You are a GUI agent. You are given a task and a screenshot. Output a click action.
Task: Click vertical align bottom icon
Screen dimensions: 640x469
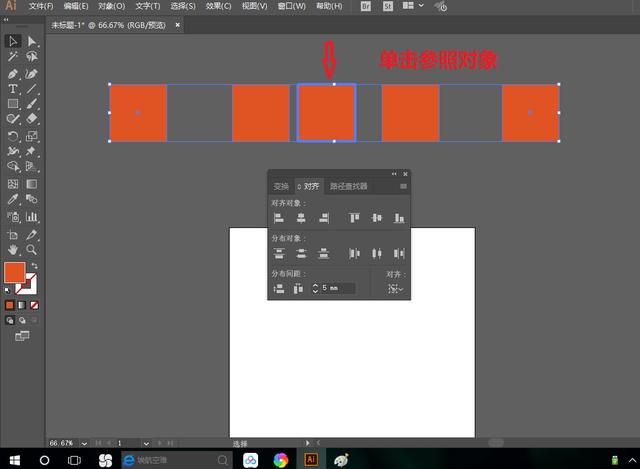point(399,218)
